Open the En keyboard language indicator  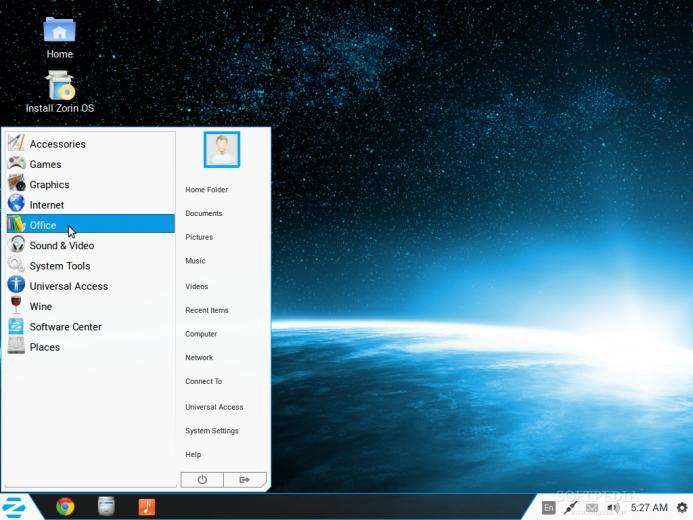click(x=548, y=508)
